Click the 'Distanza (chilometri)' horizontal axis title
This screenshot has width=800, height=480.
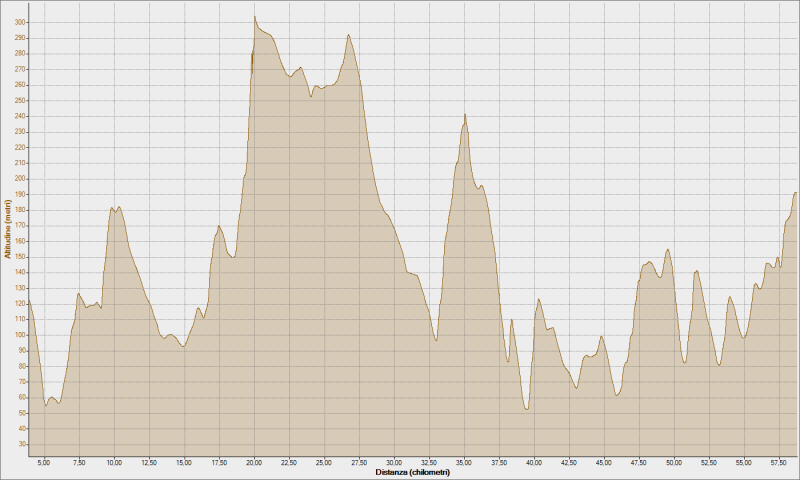(413, 472)
